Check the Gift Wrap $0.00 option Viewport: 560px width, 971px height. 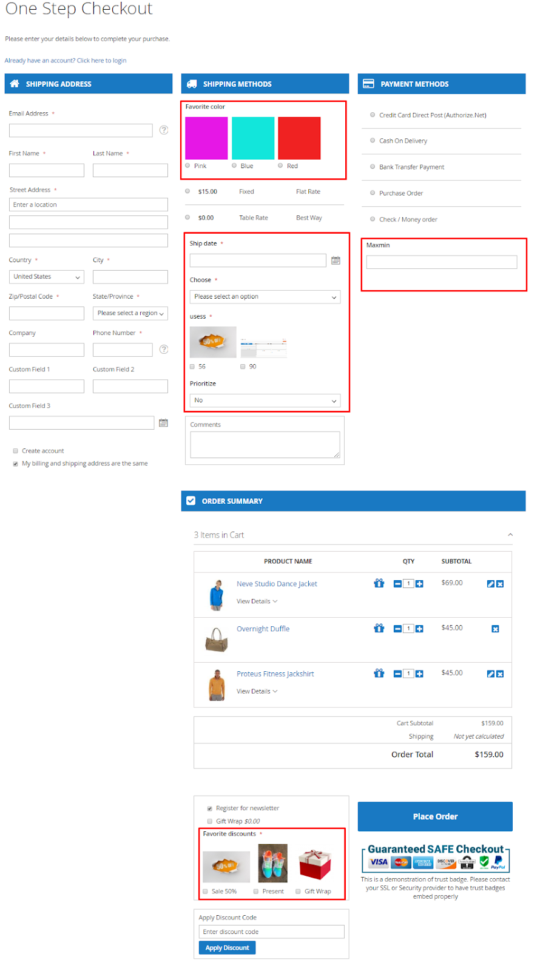point(210,821)
